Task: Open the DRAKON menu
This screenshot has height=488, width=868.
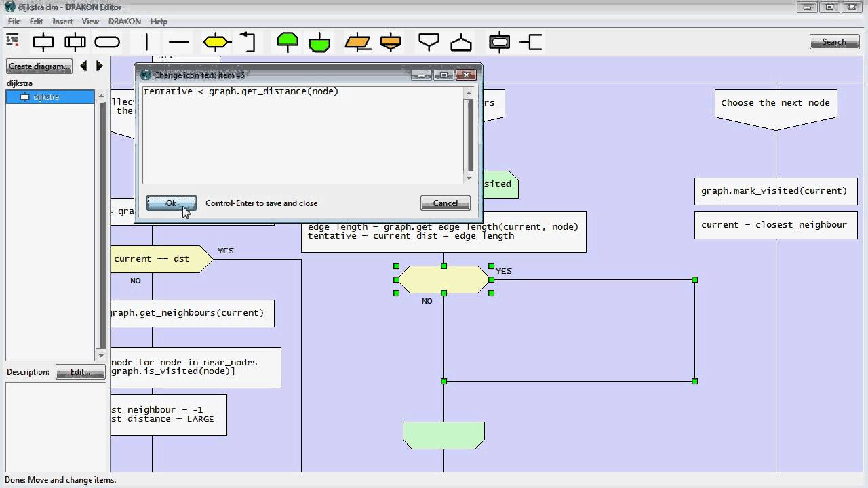Action: 125,22
